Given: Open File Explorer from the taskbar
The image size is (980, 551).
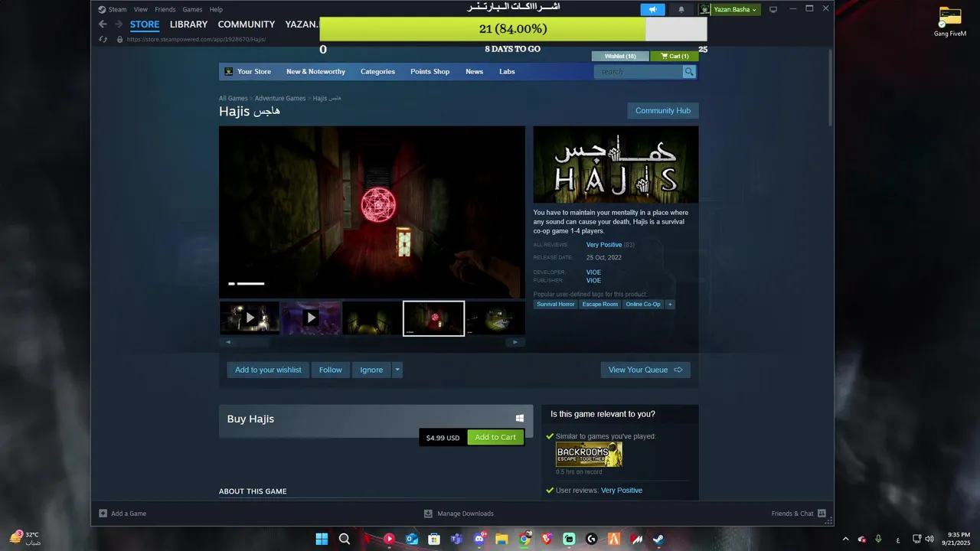Looking at the screenshot, I should (x=501, y=539).
